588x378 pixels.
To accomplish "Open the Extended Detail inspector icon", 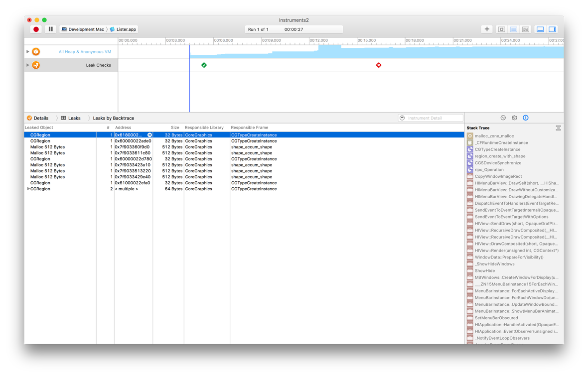I will (526, 118).
